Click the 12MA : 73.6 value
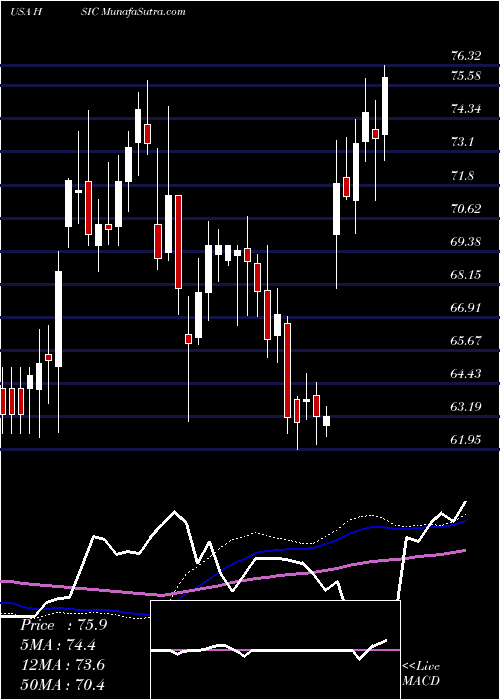This screenshot has height=700, width=500. (x=62, y=665)
